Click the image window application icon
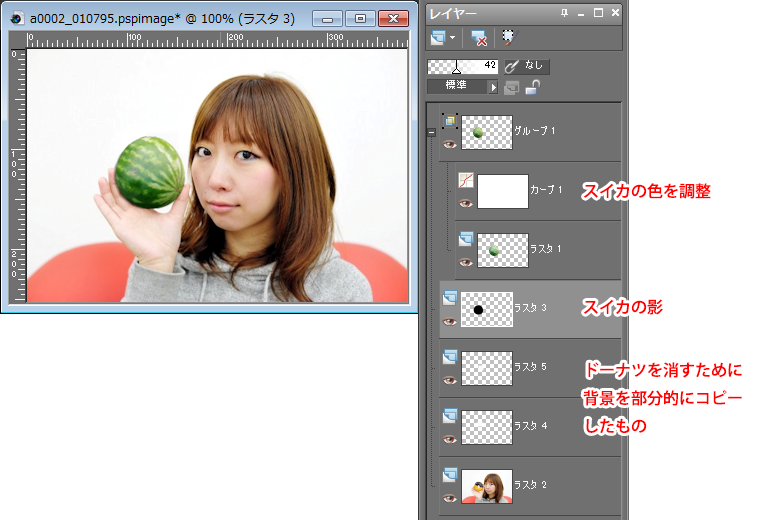The height and width of the screenshot is (520, 770). click(17, 19)
